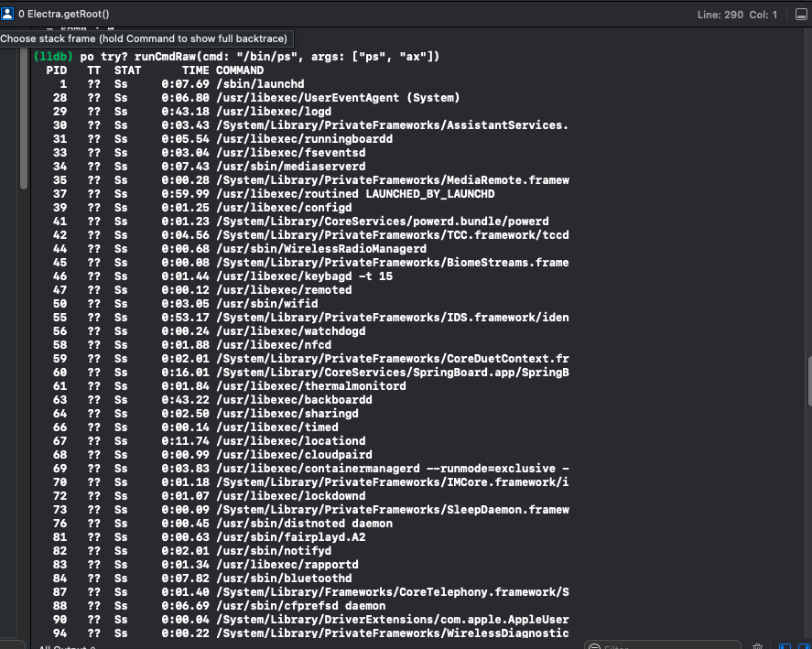The height and width of the screenshot is (649, 812).
Task: Click the 'PID' column header
Action: tap(57, 70)
